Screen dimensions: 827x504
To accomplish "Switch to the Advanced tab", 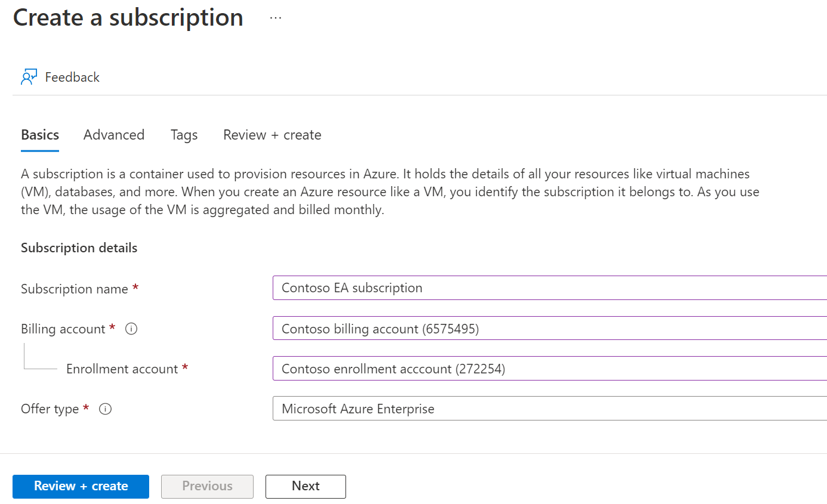I will (x=114, y=135).
